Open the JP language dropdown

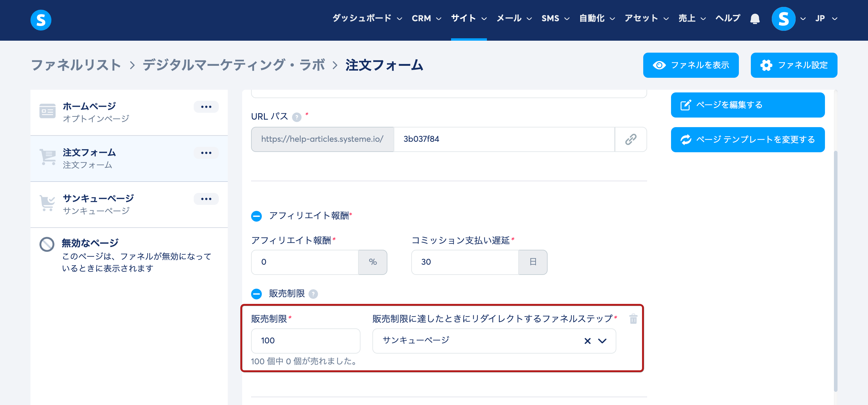pos(826,18)
